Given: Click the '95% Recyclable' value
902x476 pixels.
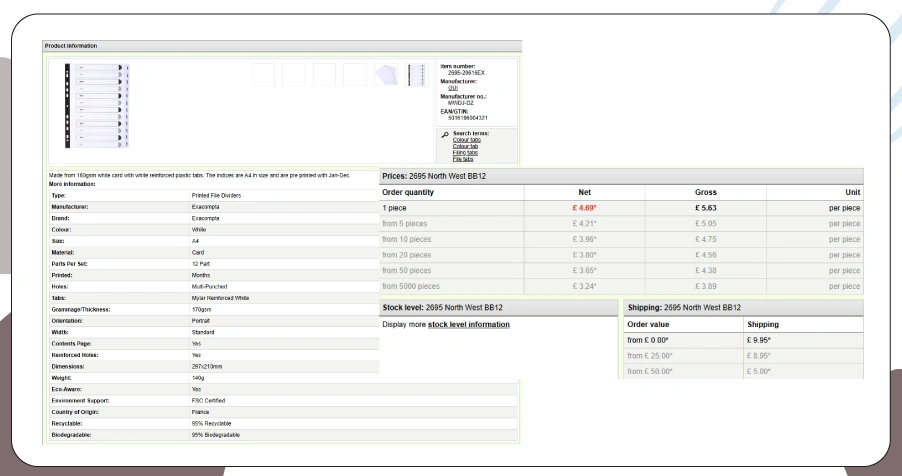Looking at the screenshot, I should coord(212,424).
